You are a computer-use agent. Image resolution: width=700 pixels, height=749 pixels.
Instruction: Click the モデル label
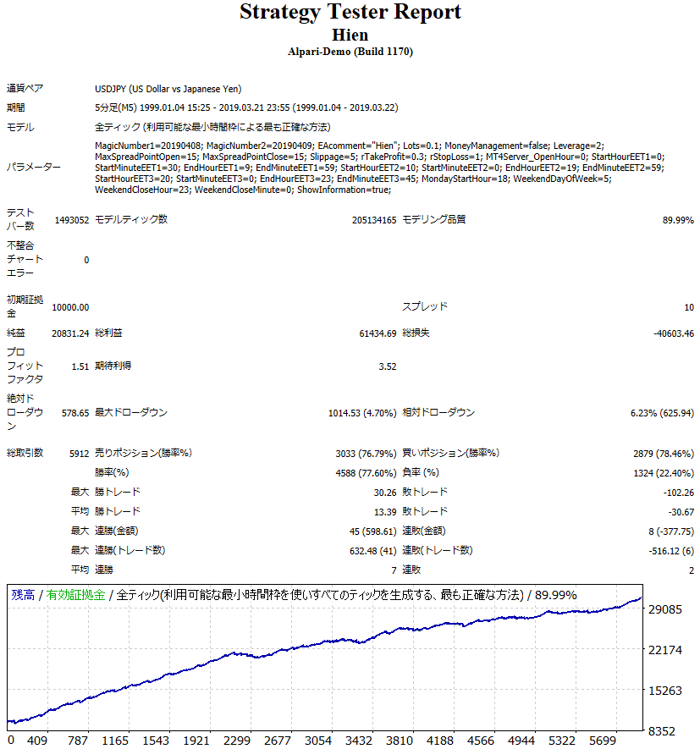pyautogui.click(x=20, y=127)
